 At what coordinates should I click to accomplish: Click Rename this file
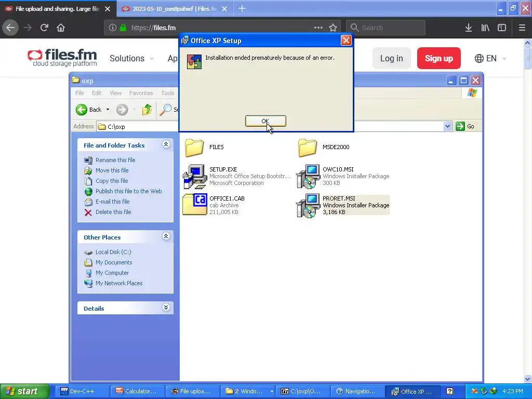[x=115, y=160]
